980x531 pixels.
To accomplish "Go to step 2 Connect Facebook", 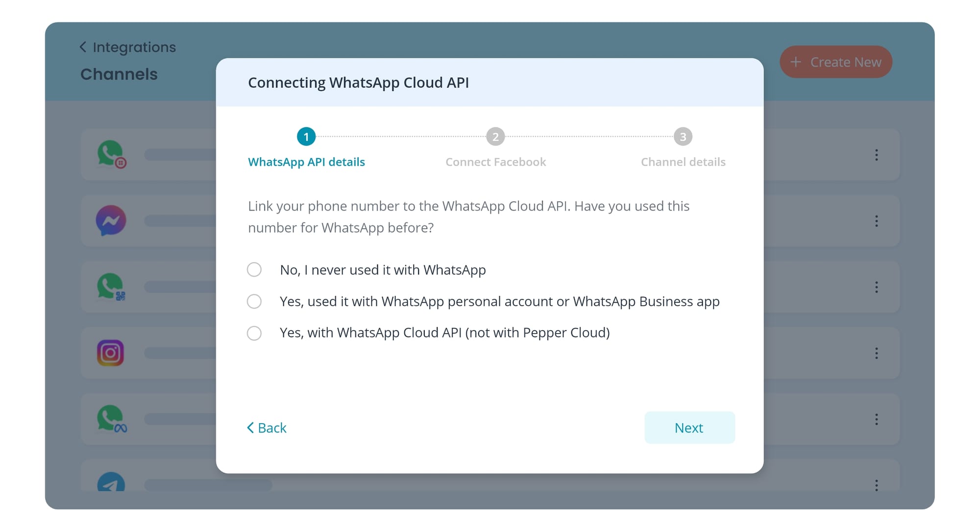I will (x=495, y=137).
